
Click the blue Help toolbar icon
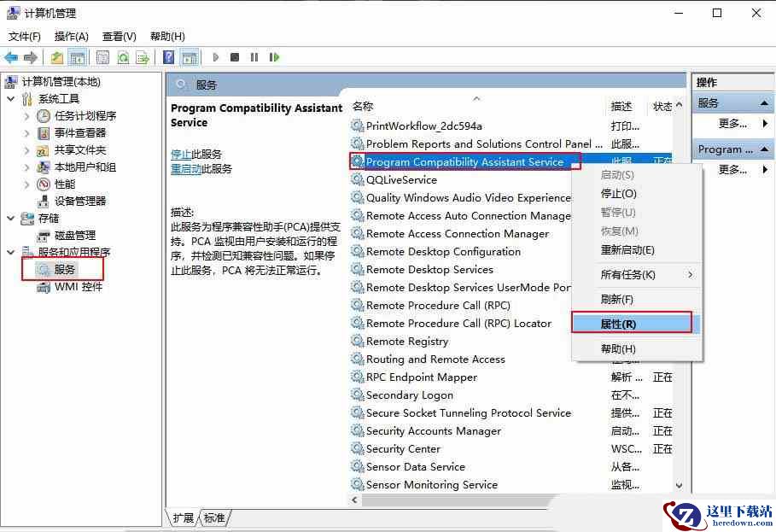(168, 57)
